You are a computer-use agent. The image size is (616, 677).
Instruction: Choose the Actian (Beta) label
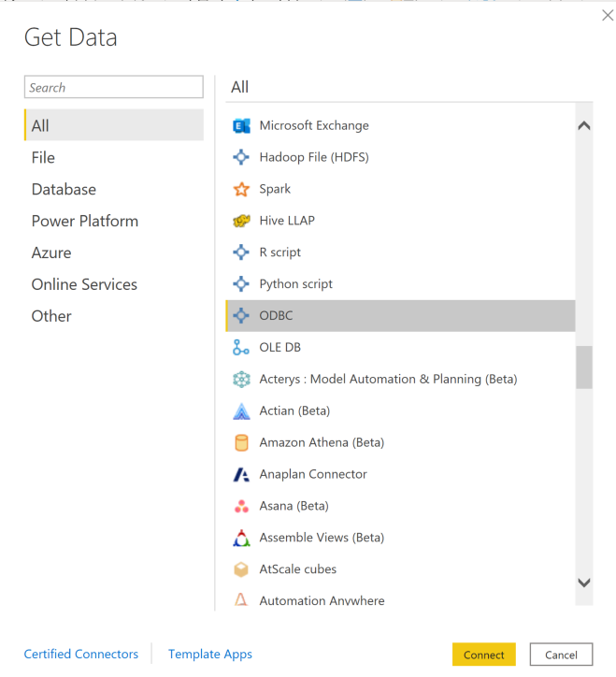coord(294,411)
